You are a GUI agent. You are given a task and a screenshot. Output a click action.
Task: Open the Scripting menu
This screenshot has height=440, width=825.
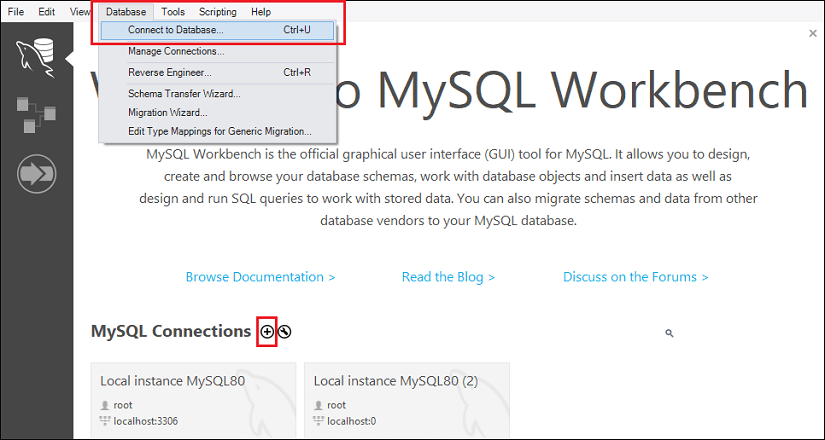click(218, 12)
